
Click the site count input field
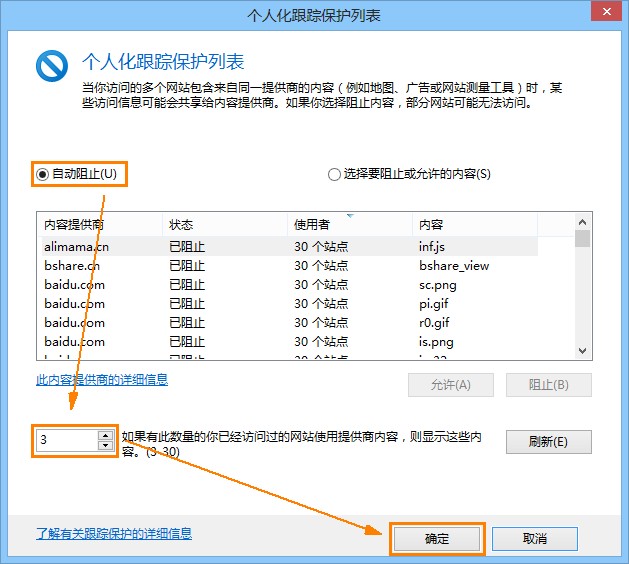coord(66,441)
